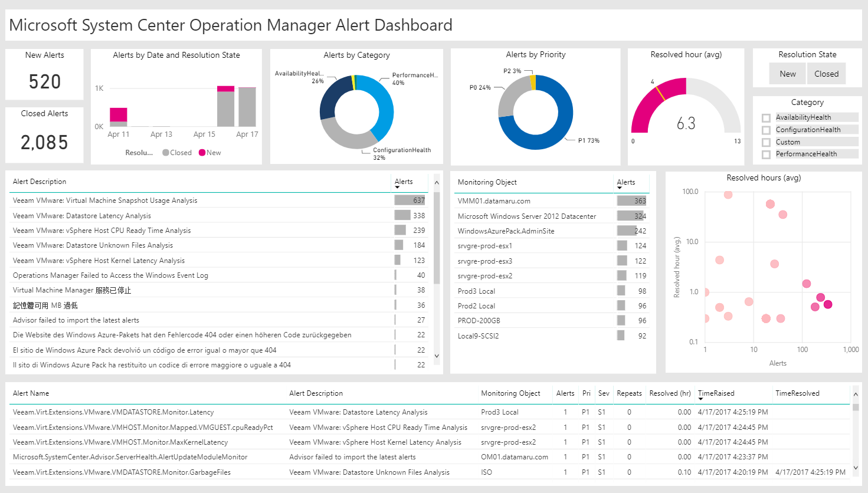Click the darkest pink scatter plot dot

(828, 304)
